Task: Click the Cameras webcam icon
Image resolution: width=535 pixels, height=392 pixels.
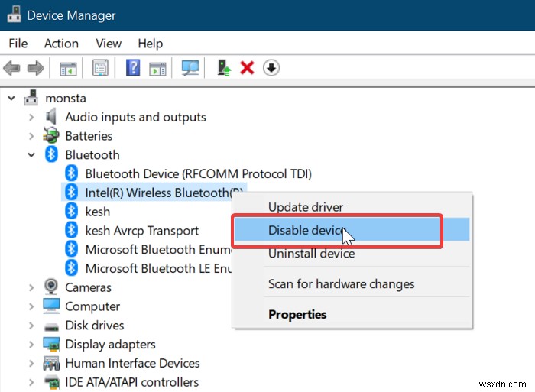Action: tap(51, 287)
